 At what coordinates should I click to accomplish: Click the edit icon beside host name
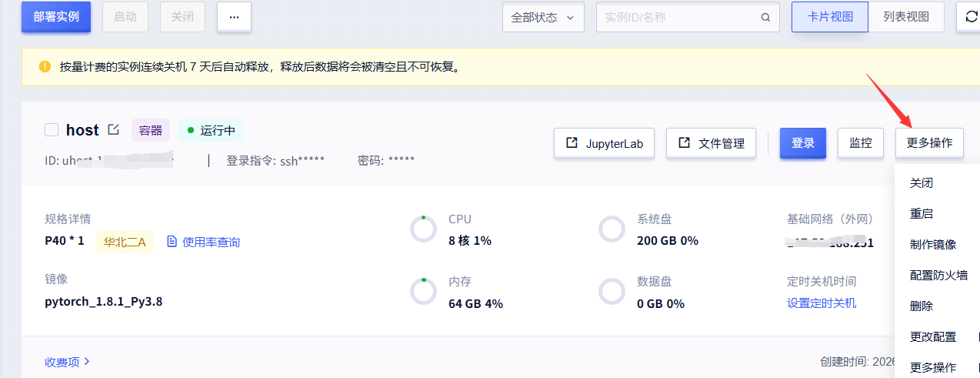pos(114,129)
